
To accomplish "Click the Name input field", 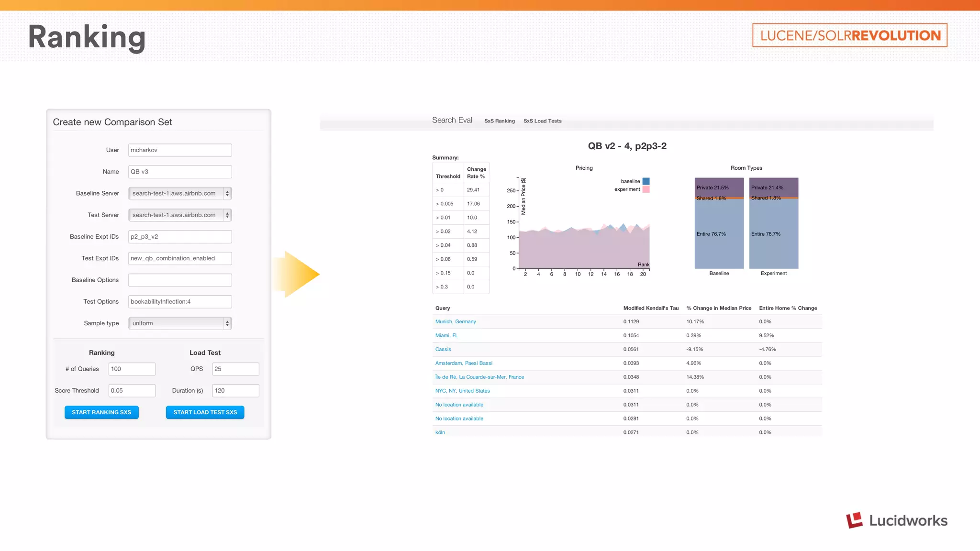I will [180, 172].
